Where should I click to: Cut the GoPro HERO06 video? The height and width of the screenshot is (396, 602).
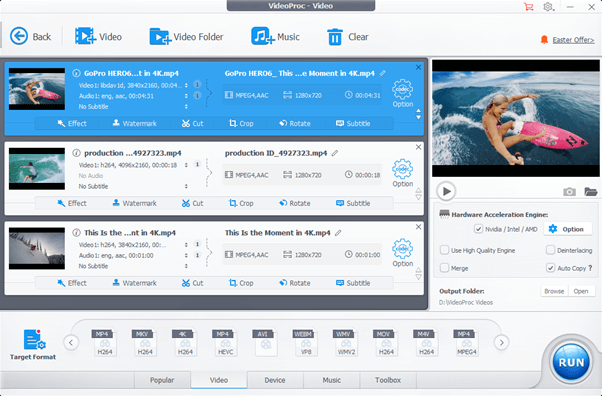point(192,123)
